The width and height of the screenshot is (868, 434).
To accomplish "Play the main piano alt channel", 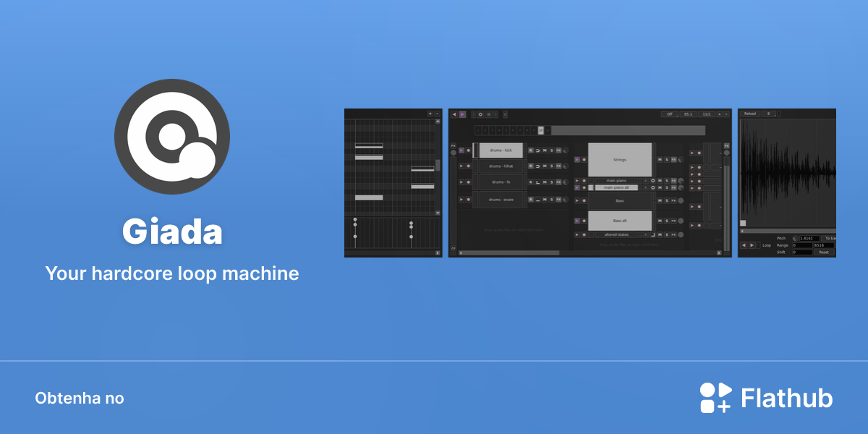I will [x=577, y=187].
